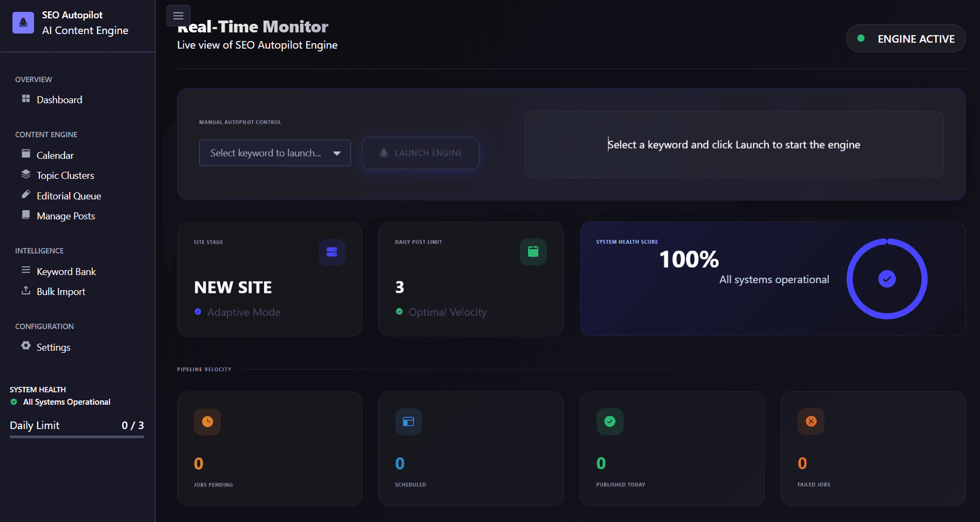This screenshot has height=522, width=980.
Task: Click the Engine Active status badge
Action: pos(905,38)
